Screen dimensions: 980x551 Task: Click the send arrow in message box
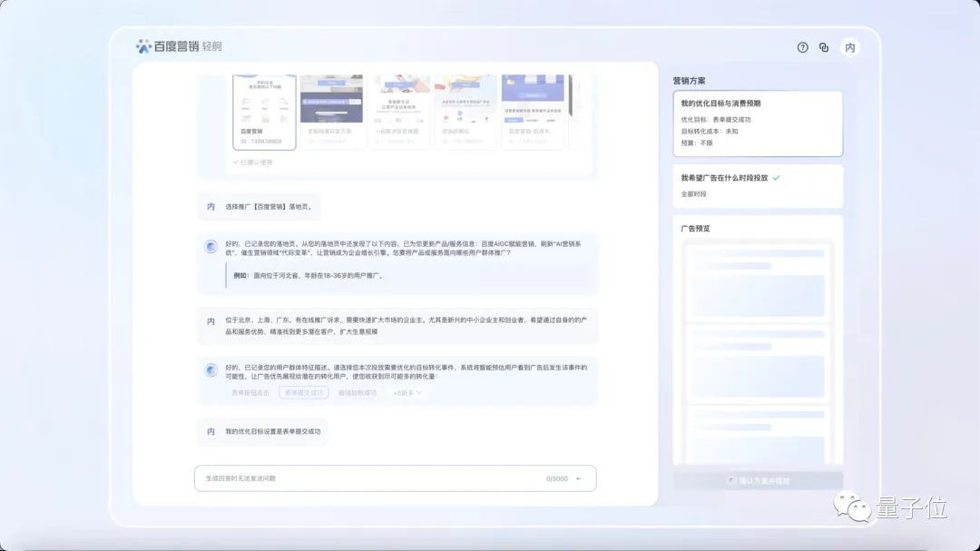(x=579, y=478)
